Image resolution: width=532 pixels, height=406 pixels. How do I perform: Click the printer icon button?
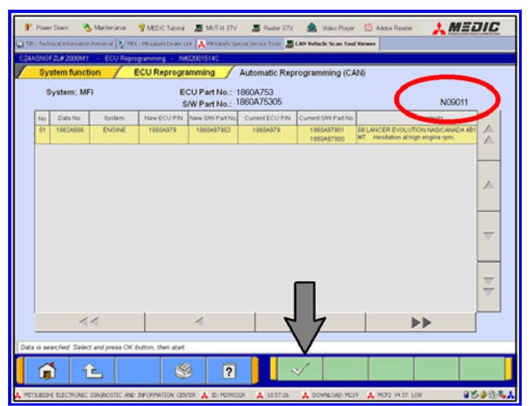pyautogui.click(x=184, y=371)
